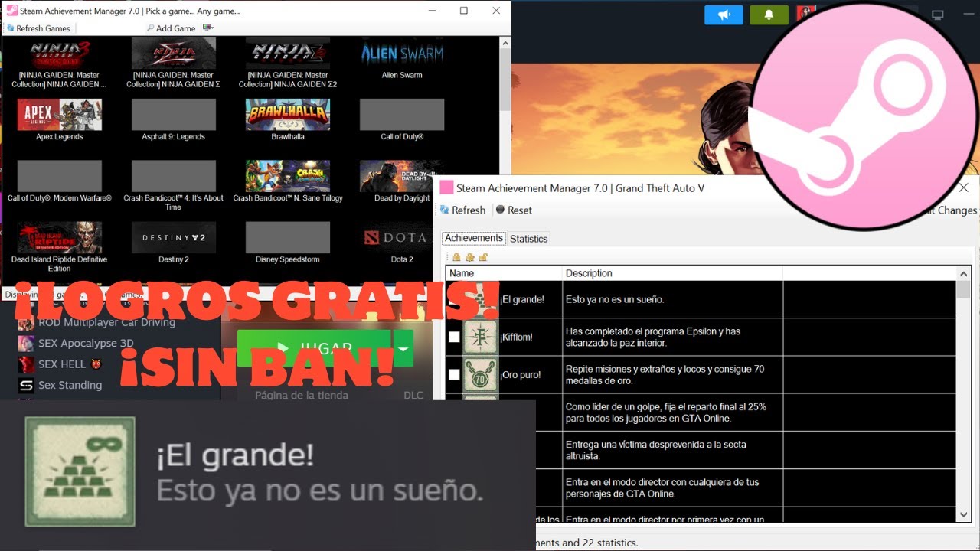
Task: Select the Destiny 2 game icon
Action: [174, 237]
